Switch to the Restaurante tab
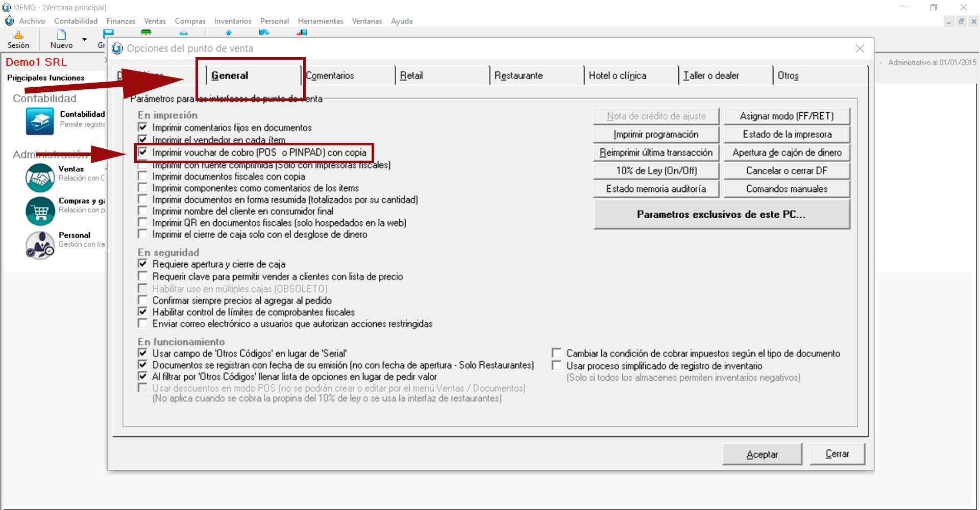The image size is (980, 510). [x=518, y=75]
